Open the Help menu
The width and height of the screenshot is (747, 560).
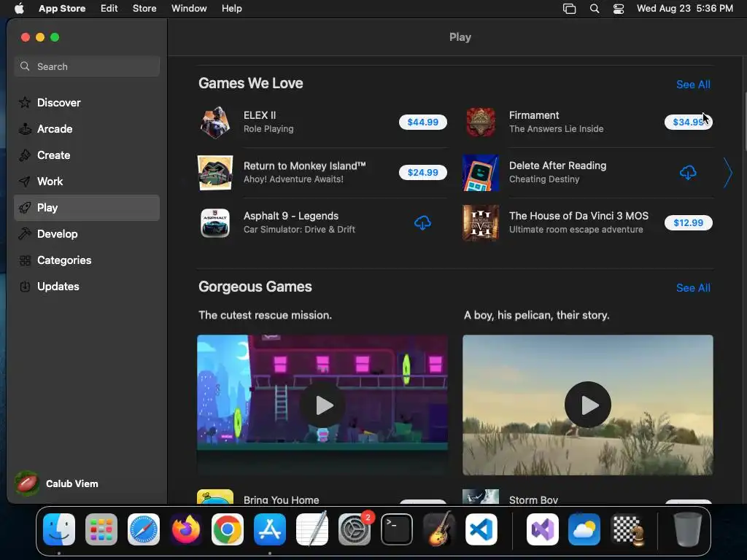(x=231, y=9)
